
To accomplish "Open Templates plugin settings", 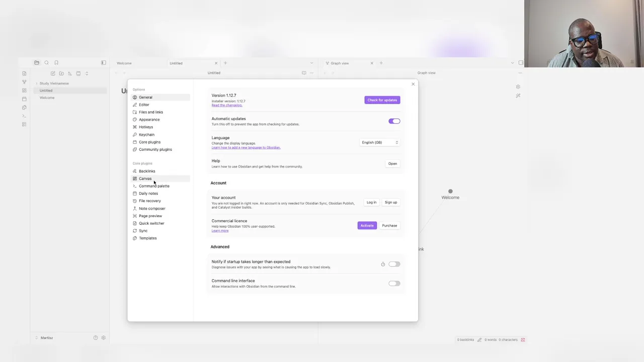I will pos(160,238).
